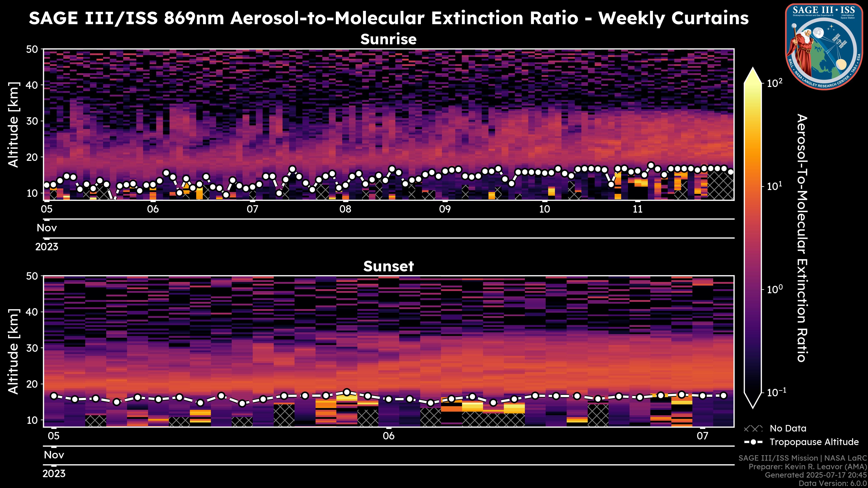Click the Nov label under Sunrise plot
Image resolution: width=868 pixels, height=488 pixels.
47,228
